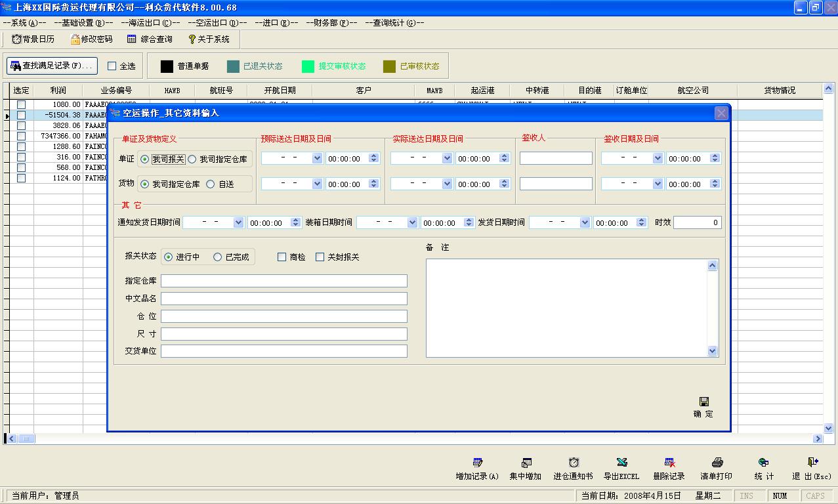This screenshot has width=838, height=504.
Task: Export with the 导出EXCEL icon
Action: coord(621,463)
